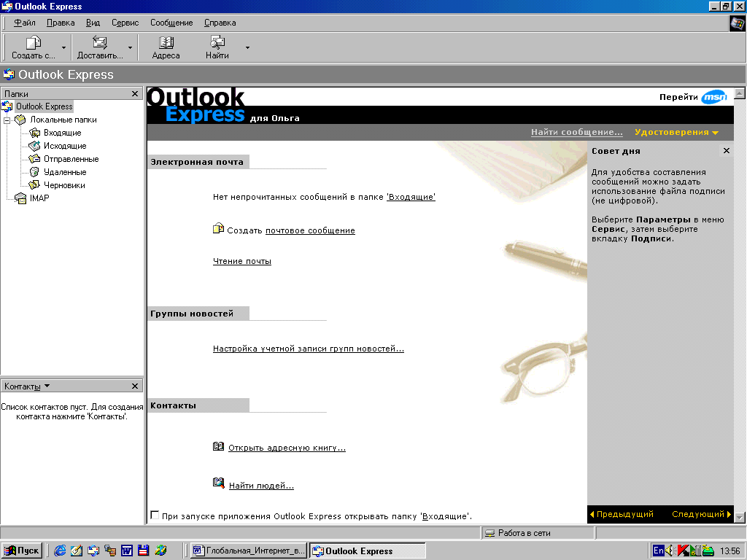The height and width of the screenshot is (560, 747).
Task: Open the Исходящие folder in the tree
Action: (x=65, y=146)
